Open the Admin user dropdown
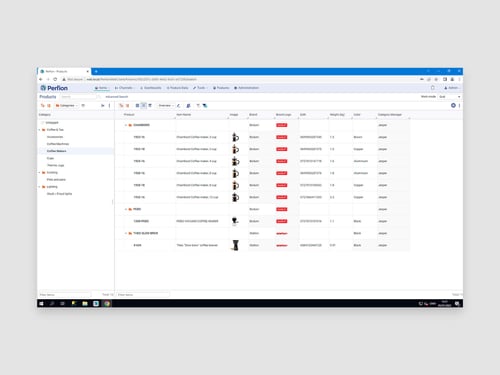This screenshot has height=375, width=500. pos(452,88)
